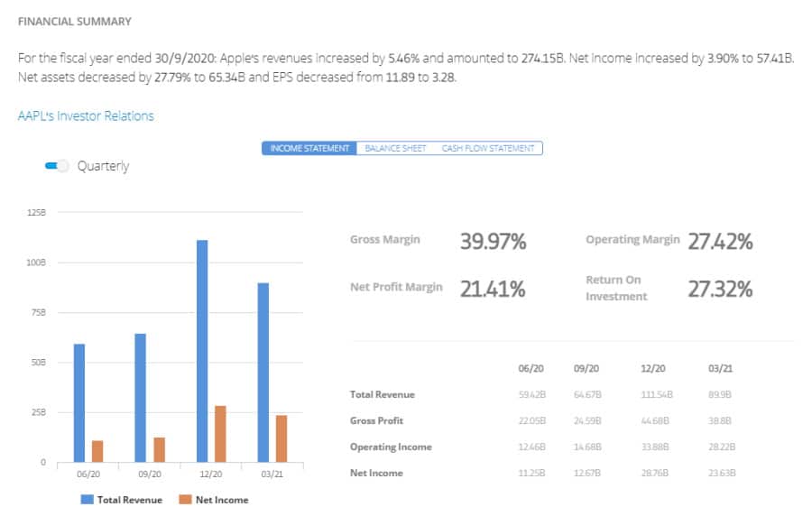Viewport: 812px width, 516px height.
Task: Click the 03/21 Net Income bar
Action: (281, 438)
